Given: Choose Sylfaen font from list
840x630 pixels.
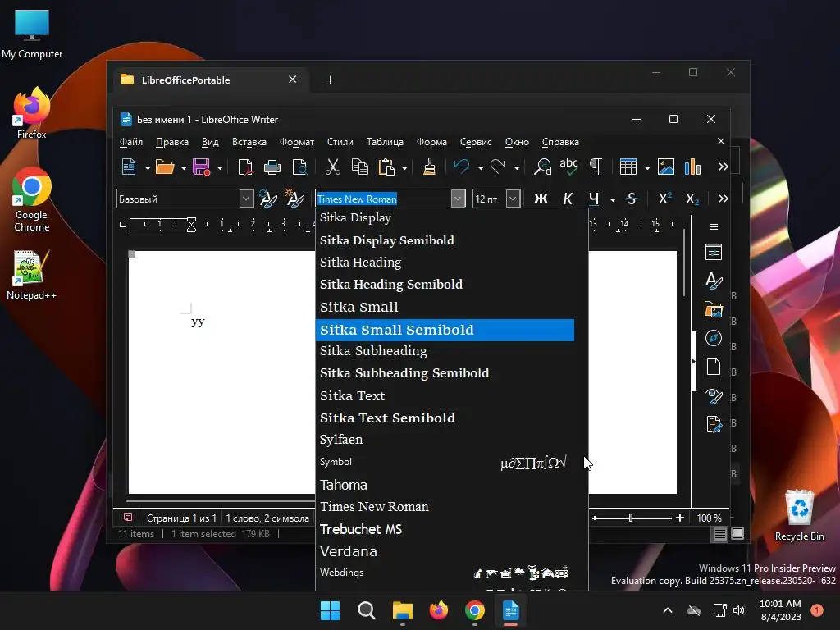Looking at the screenshot, I should (x=445, y=440).
